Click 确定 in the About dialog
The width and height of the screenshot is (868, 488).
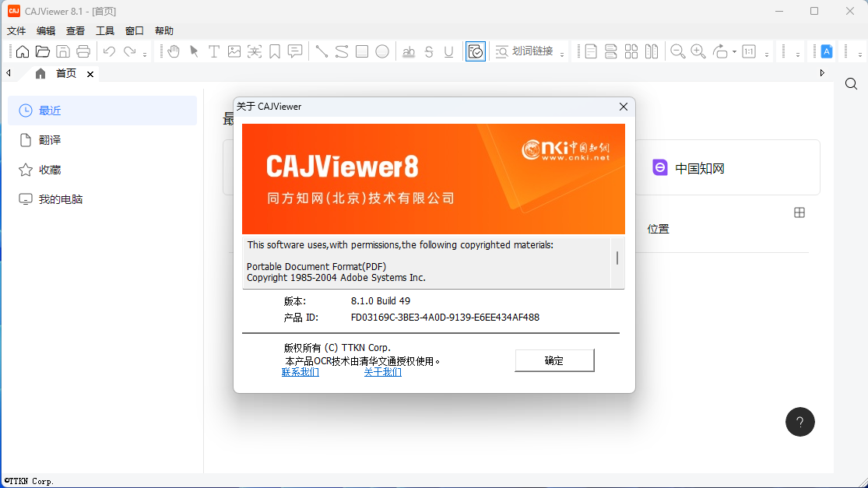(x=554, y=360)
